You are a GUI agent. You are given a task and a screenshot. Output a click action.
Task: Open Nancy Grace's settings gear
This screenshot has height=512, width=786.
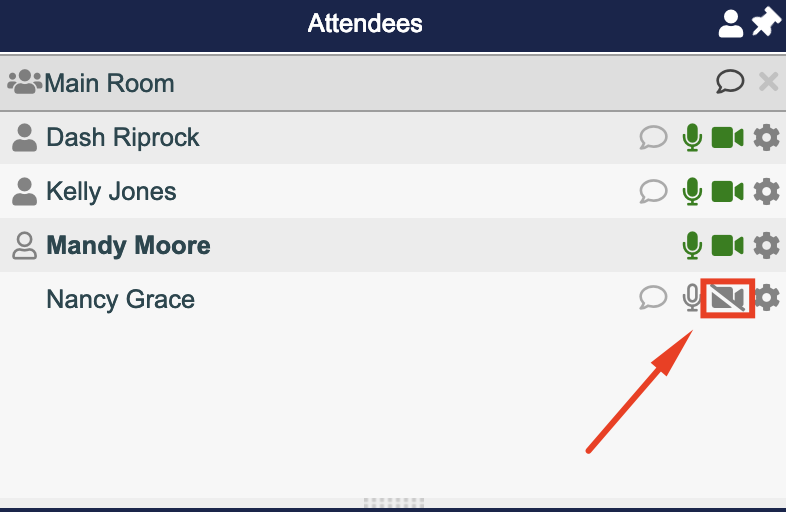click(x=766, y=298)
